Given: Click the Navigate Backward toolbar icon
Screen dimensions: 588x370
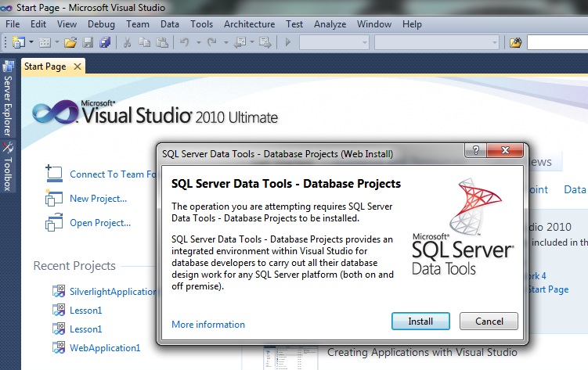Looking at the screenshot, I should click(240, 42).
